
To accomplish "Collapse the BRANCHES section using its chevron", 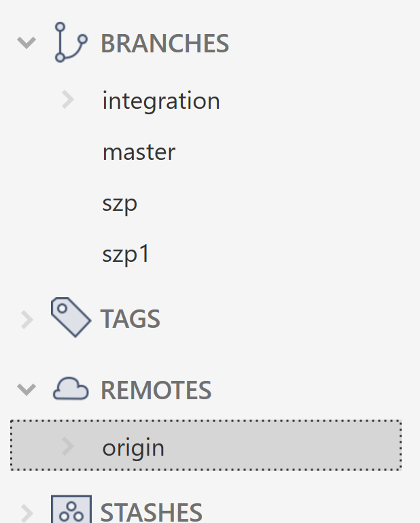I will point(27,43).
